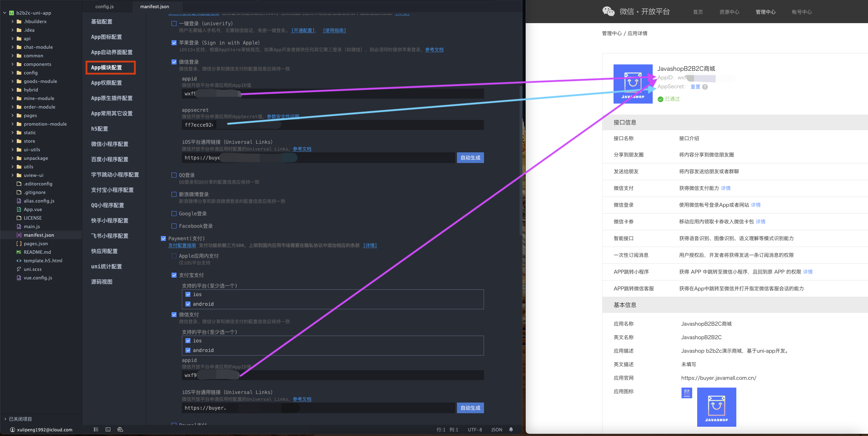The width and height of the screenshot is (868, 436).
Task: Open .editorconfig file in project tree
Action: pyautogui.click(x=38, y=184)
